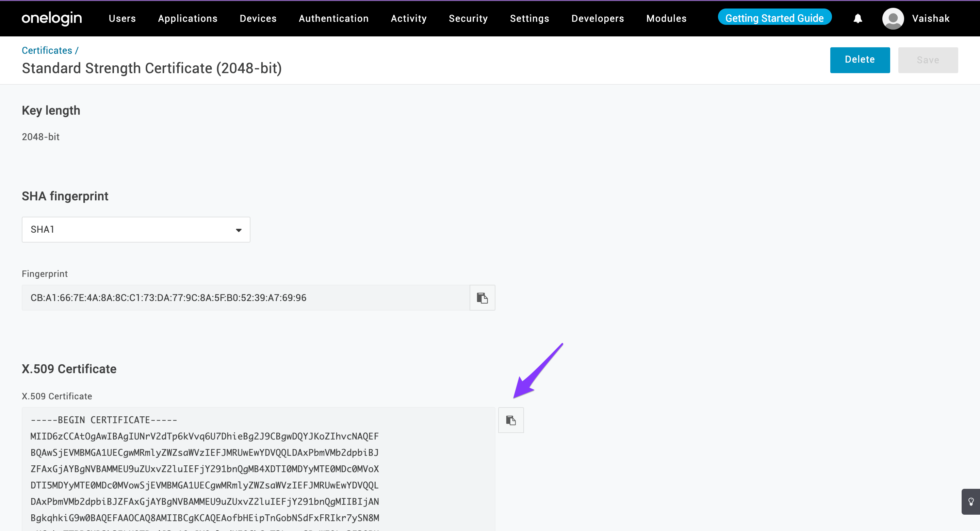Open the Security menu
Screen dimensions: 980x531
pyautogui.click(x=468, y=18)
